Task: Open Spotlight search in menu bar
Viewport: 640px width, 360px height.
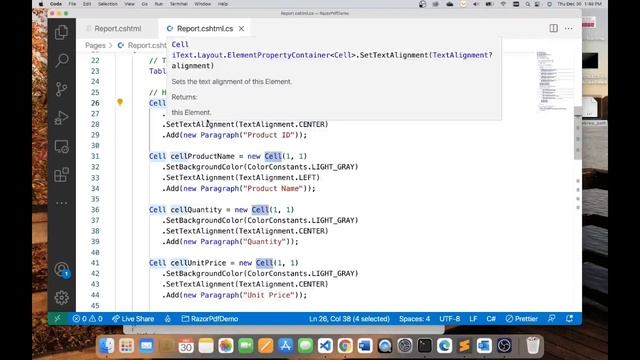Action: [527, 4]
